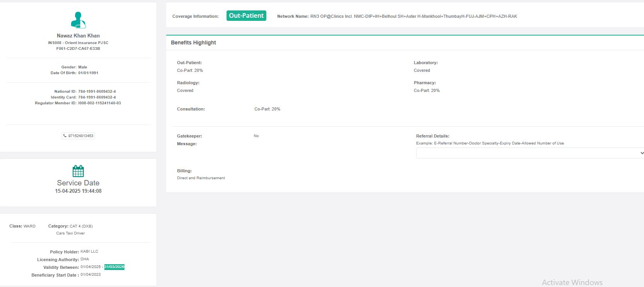This screenshot has width=644, height=287.
Task: Click the Network Name RN3 text
Action: click(414, 16)
